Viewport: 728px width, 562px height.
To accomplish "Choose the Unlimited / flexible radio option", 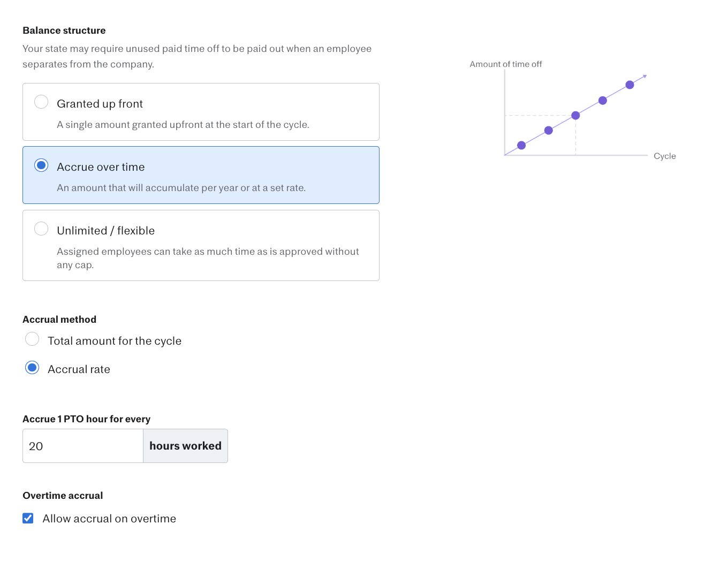I will tap(41, 229).
